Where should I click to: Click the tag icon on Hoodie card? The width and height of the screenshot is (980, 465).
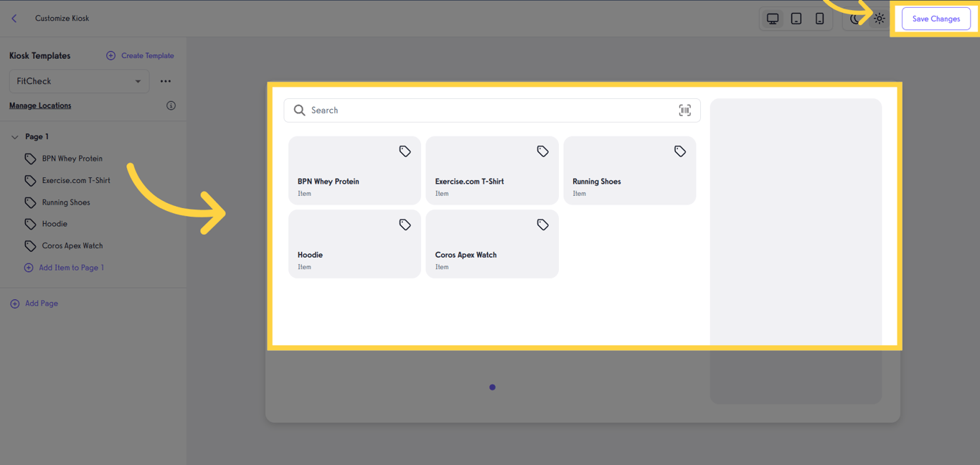(x=405, y=225)
